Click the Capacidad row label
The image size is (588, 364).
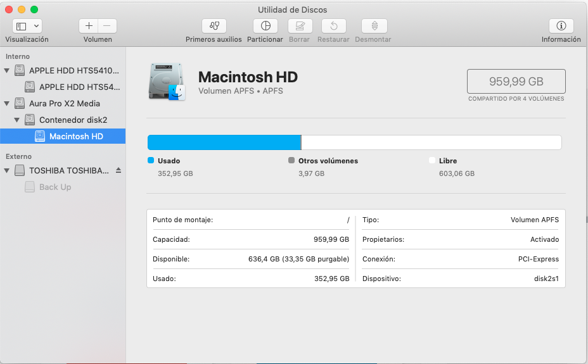(171, 239)
